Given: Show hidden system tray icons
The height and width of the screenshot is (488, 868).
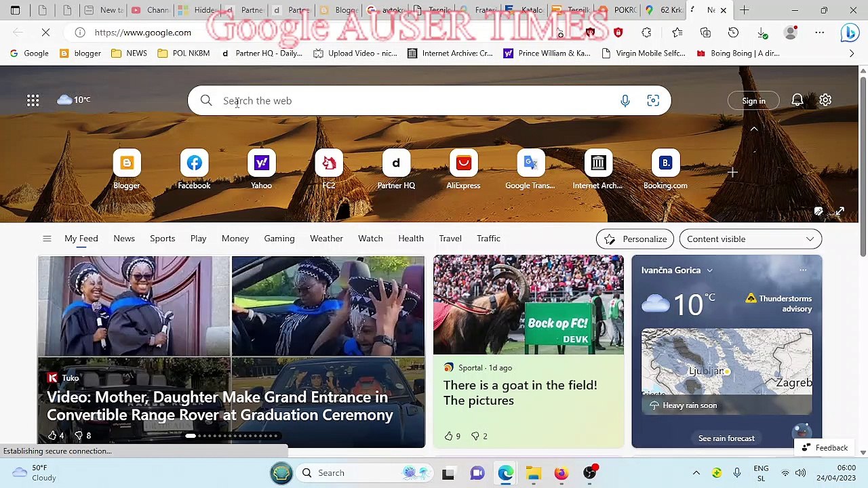Looking at the screenshot, I should click(x=696, y=473).
